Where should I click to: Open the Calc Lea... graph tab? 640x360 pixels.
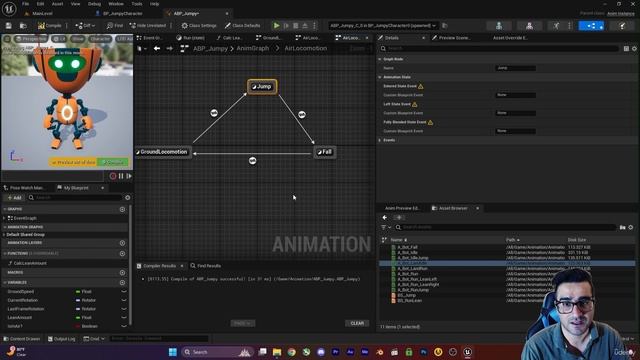click(x=229, y=38)
